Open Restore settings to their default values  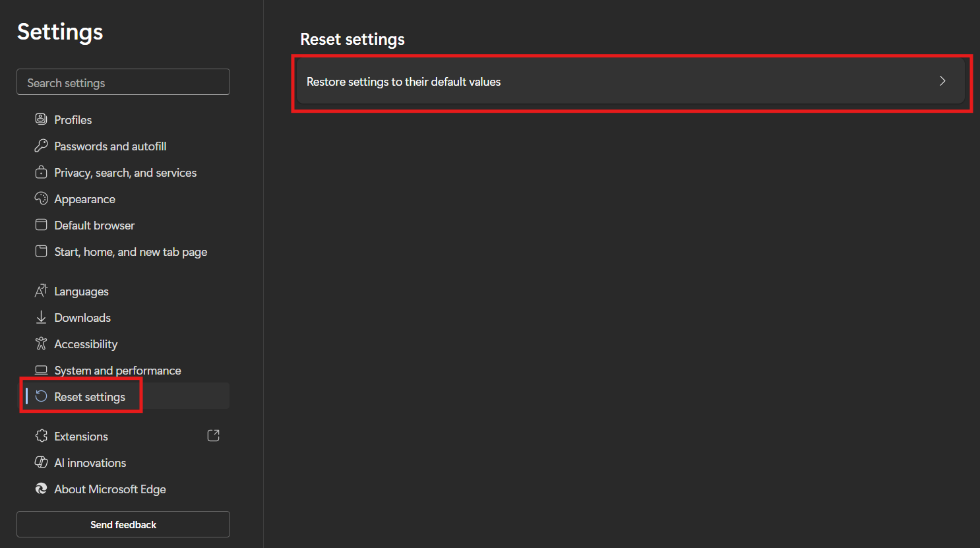[404, 82]
